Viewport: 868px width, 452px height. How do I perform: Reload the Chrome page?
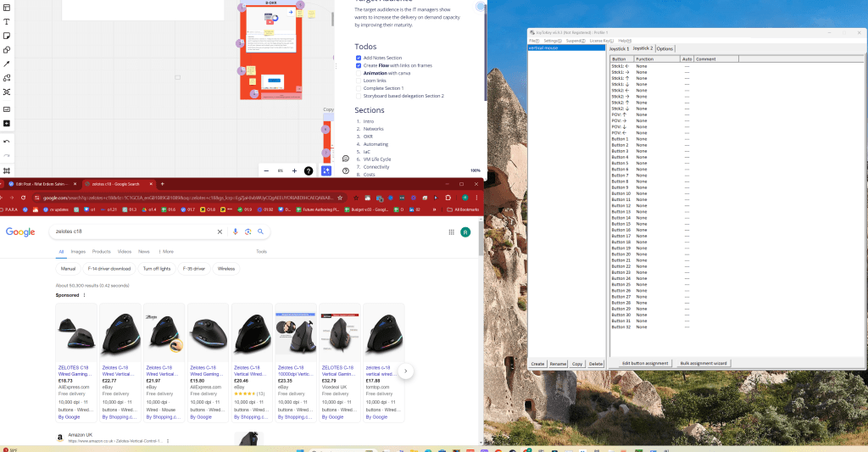click(23, 198)
